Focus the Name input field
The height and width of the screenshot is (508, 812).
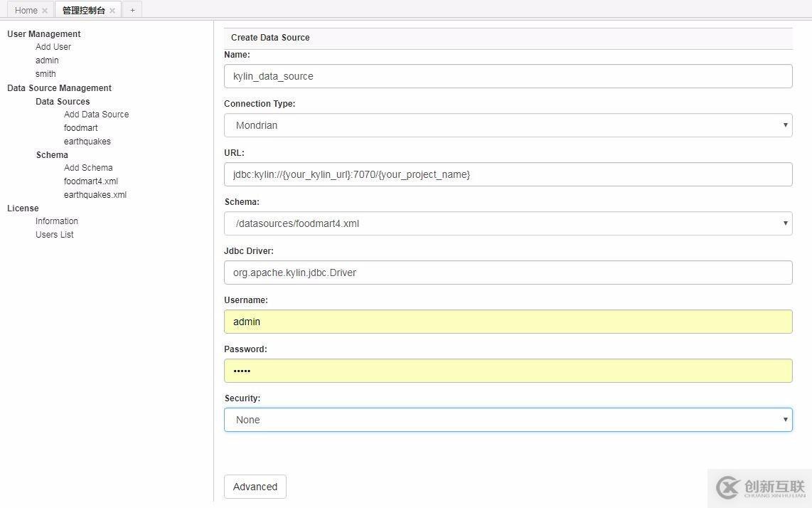508,76
